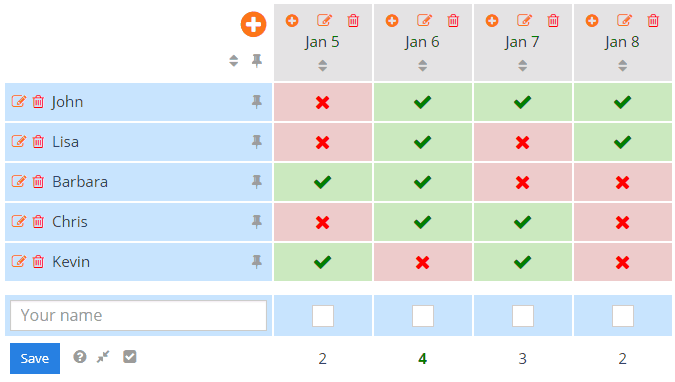The height and width of the screenshot is (382, 675).
Task: Sort by the Jan 6 column arrows
Action: [423, 65]
